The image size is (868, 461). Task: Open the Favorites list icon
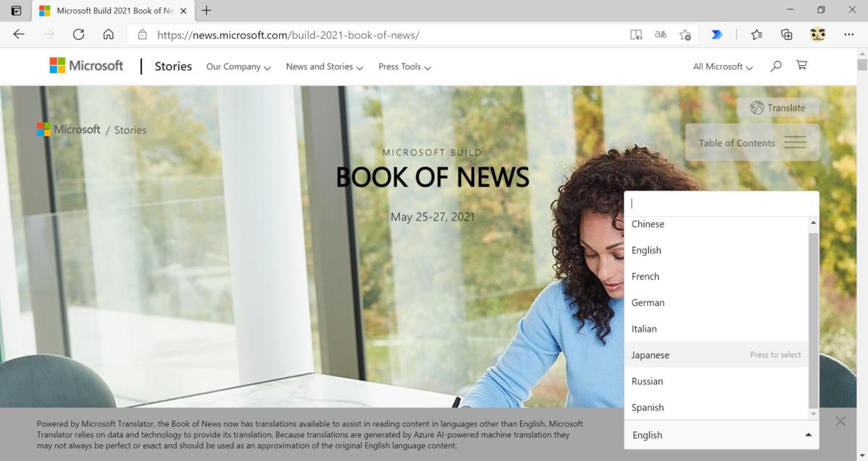click(757, 35)
